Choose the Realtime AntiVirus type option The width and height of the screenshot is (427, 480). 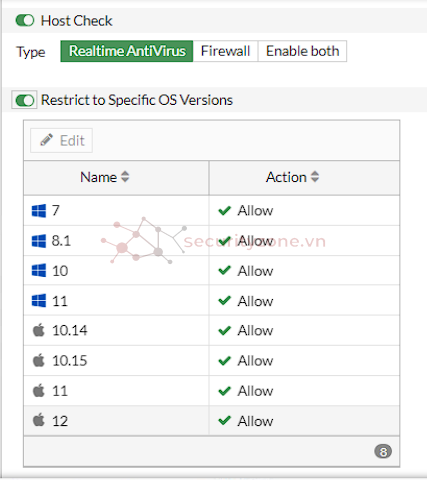pos(127,51)
